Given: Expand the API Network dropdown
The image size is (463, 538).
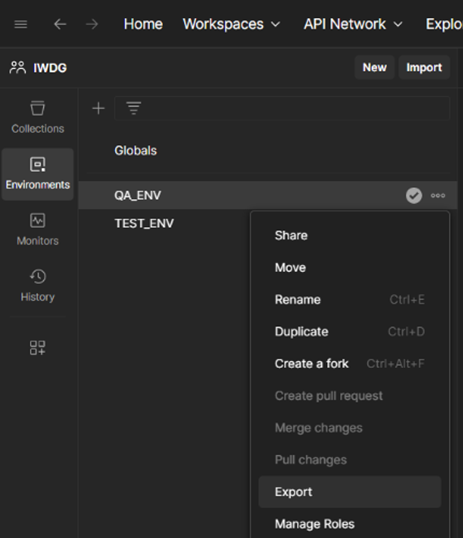Looking at the screenshot, I should coord(353,24).
